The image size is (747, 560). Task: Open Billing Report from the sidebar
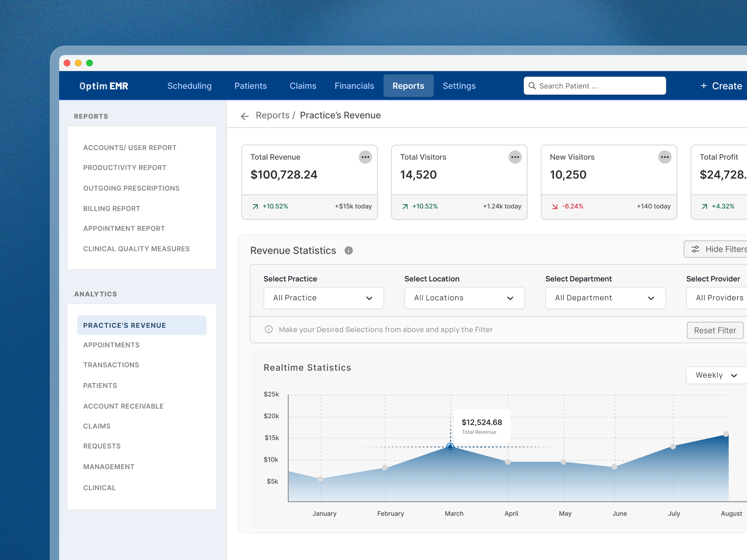[111, 208]
